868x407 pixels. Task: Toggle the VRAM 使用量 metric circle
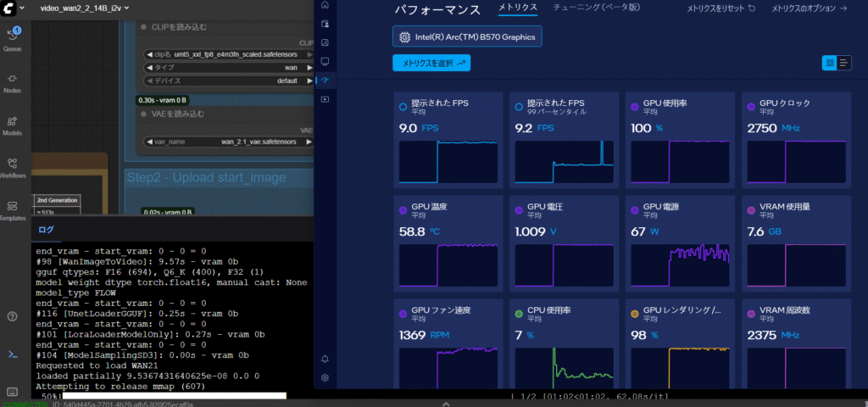(751, 210)
